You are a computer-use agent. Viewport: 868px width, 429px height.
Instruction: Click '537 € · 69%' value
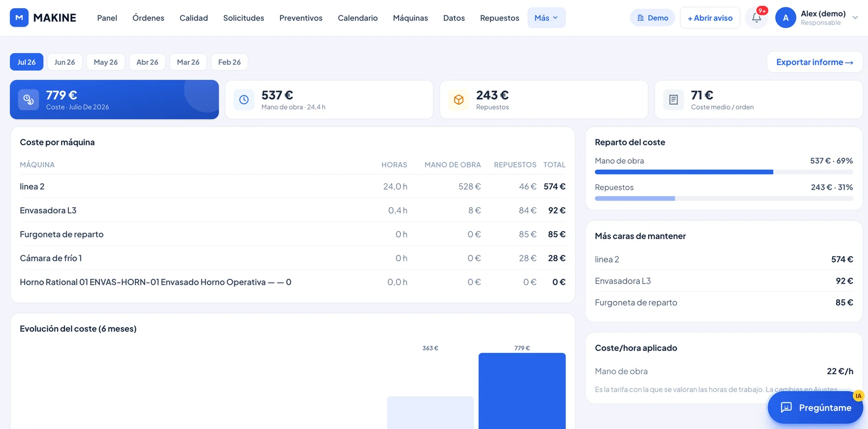click(x=832, y=161)
